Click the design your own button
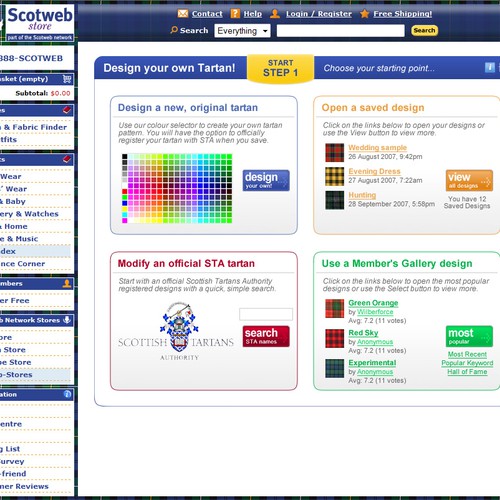Screen dimensions: 500x500 click(x=266, y=180)
